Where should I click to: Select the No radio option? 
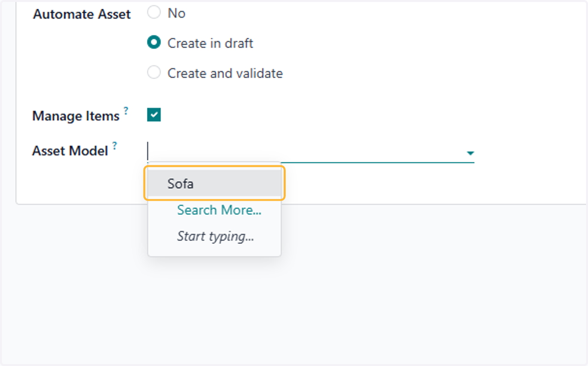tap(154, 13)
